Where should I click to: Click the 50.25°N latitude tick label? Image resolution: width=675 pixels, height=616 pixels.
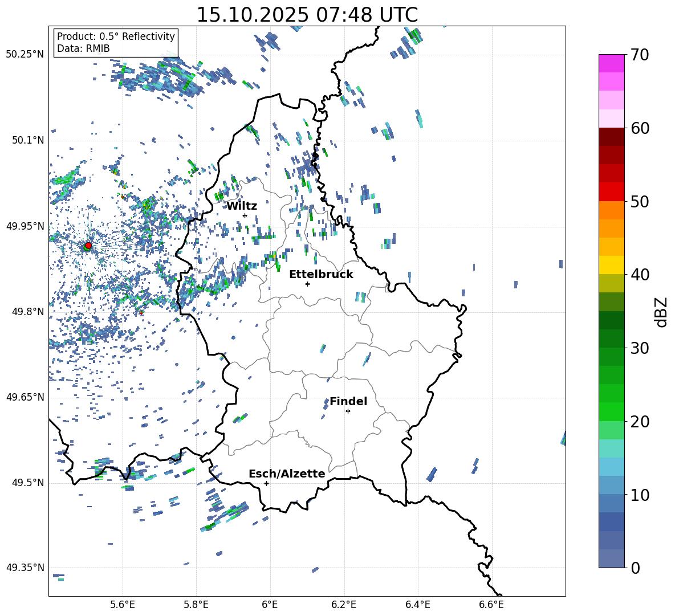tap(25, 54)
